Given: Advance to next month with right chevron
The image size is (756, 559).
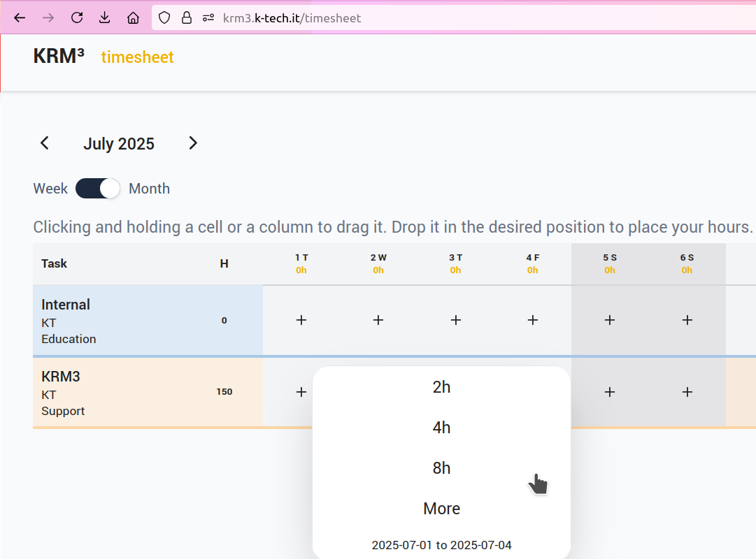Looking at the screenshot, I should pos(193,143).
